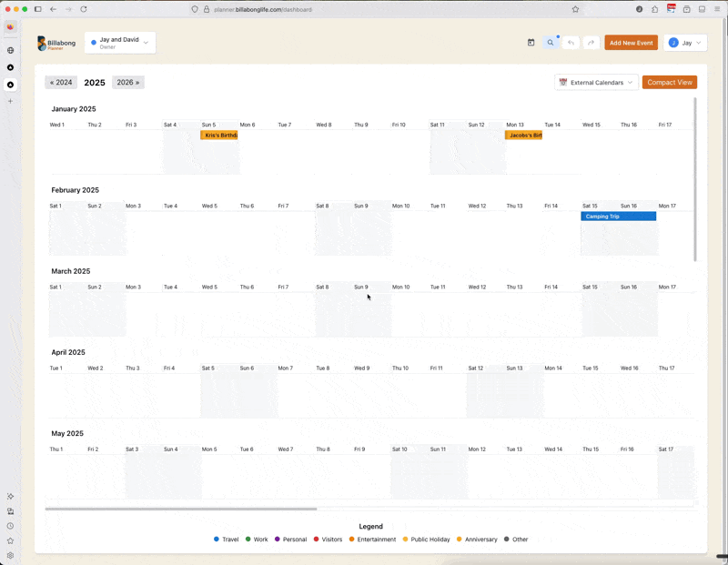Open sidebar settings with the gear icon
The image size is (728, 565).
tap(10, 555)
